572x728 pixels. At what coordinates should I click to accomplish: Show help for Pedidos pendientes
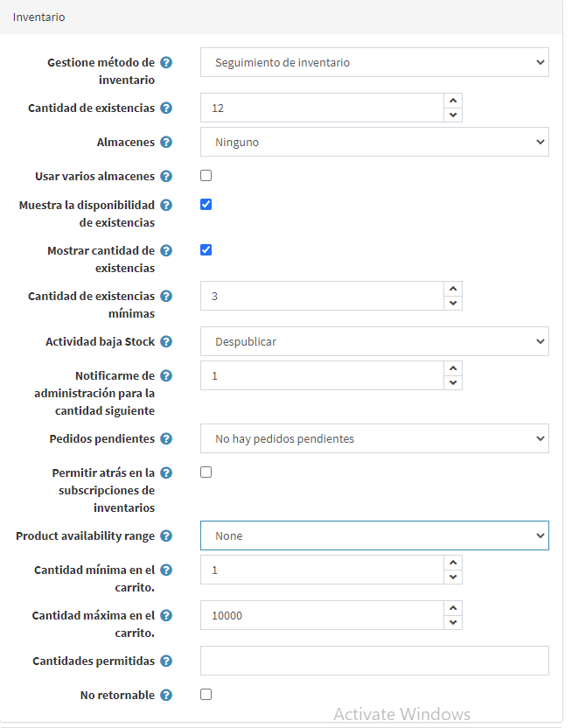(166, 438)
